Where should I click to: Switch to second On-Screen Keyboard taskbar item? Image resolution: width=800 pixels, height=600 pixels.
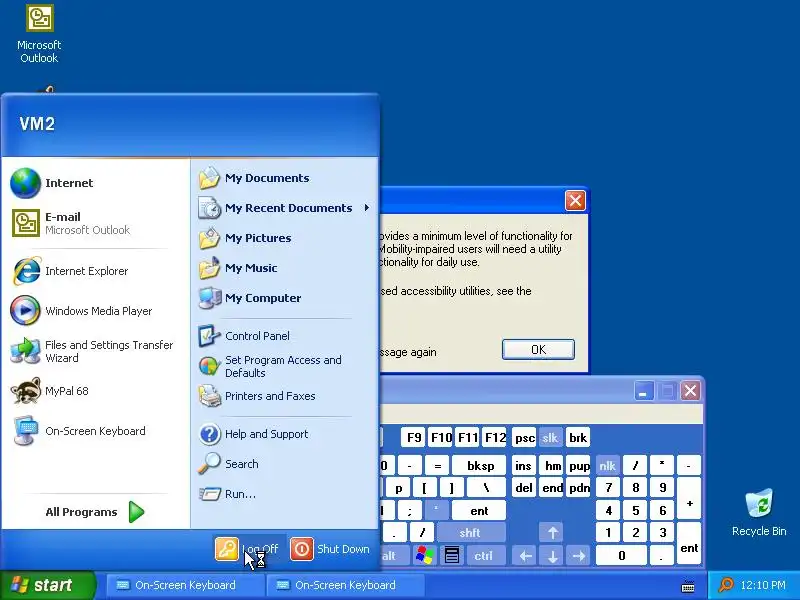[x=345, y=585]
